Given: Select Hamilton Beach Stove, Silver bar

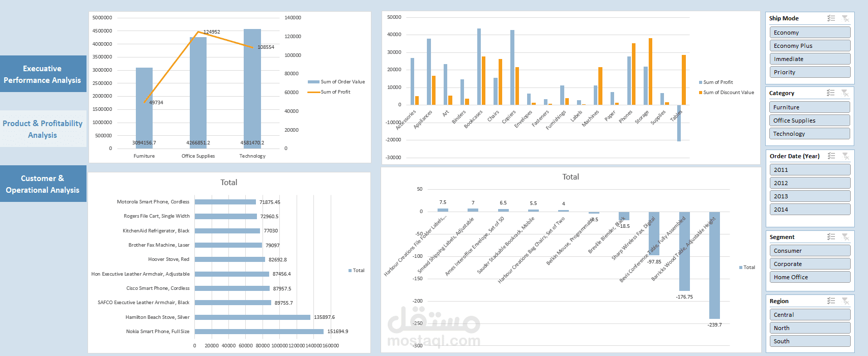Looking at the screenshot, I should tap(252, 317).
